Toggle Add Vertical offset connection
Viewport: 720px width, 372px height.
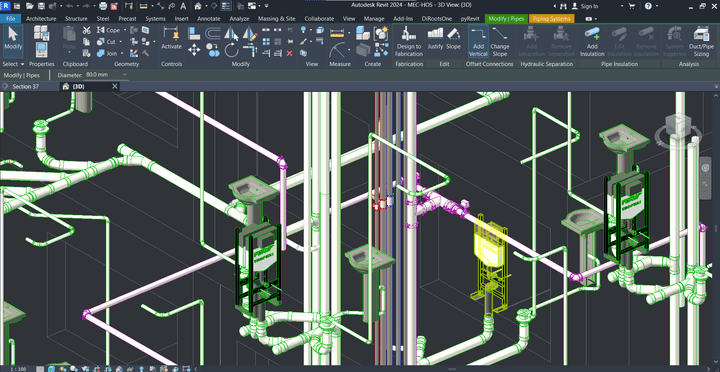[478, 41]
